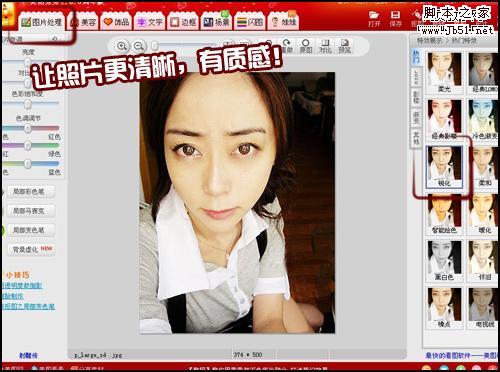The width and height of the screenshot is (500, 372).
Task: Open the 最快的看图软件 link at the bottom right
Action: [x=462, y=356]
